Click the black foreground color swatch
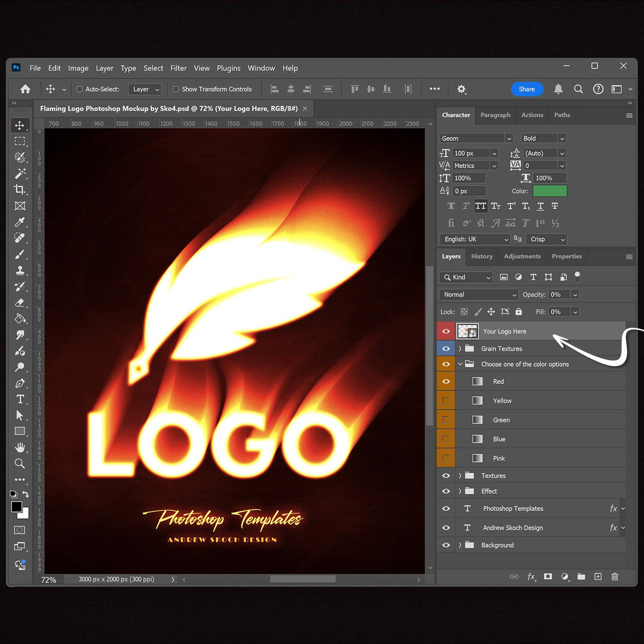 (16, 507)
